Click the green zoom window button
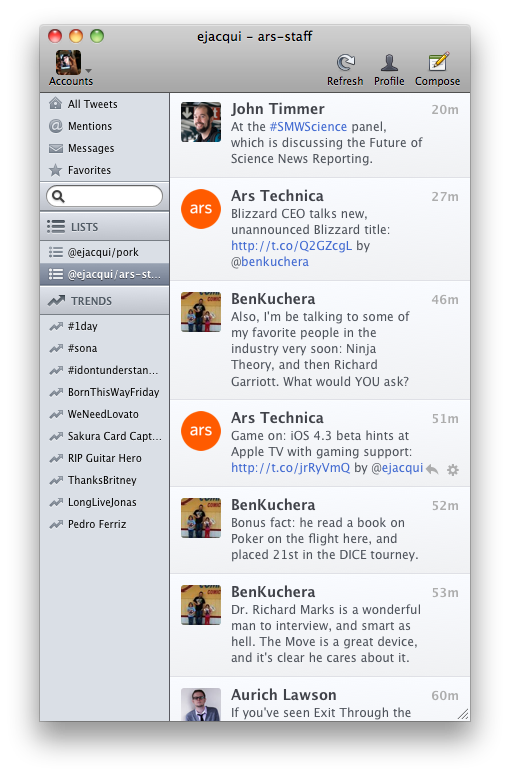510x776 pixels. point(97,36)
